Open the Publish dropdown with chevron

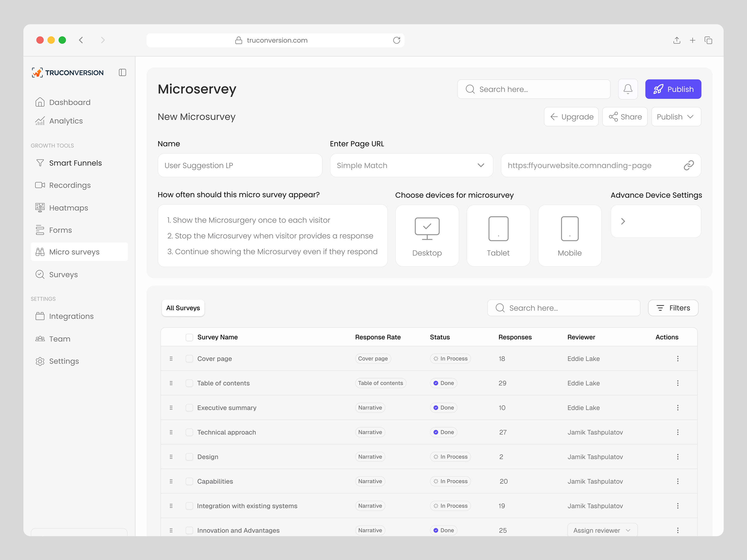click(x=676, y=117)
